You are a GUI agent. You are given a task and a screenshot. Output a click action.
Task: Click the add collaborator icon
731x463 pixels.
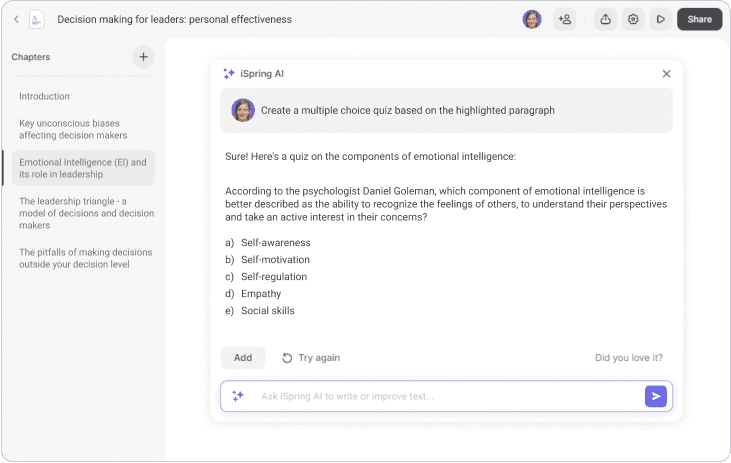click(565, 19)
